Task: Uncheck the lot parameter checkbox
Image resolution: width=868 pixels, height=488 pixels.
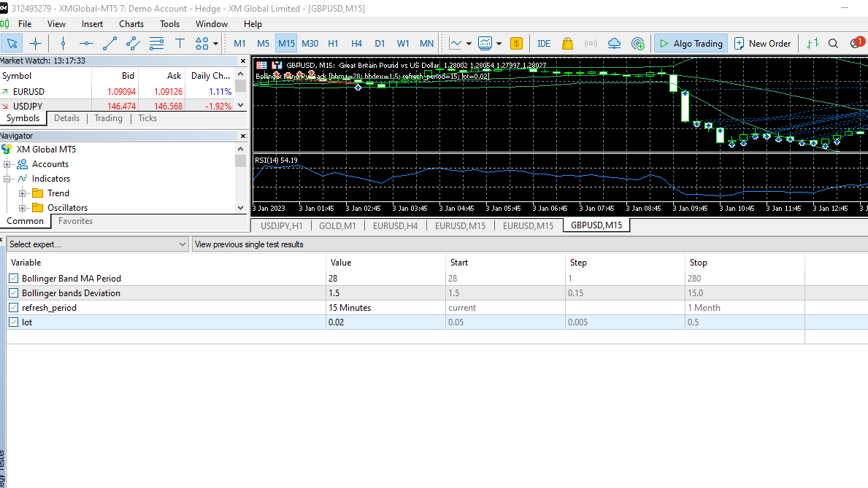Action: (12, 322)
